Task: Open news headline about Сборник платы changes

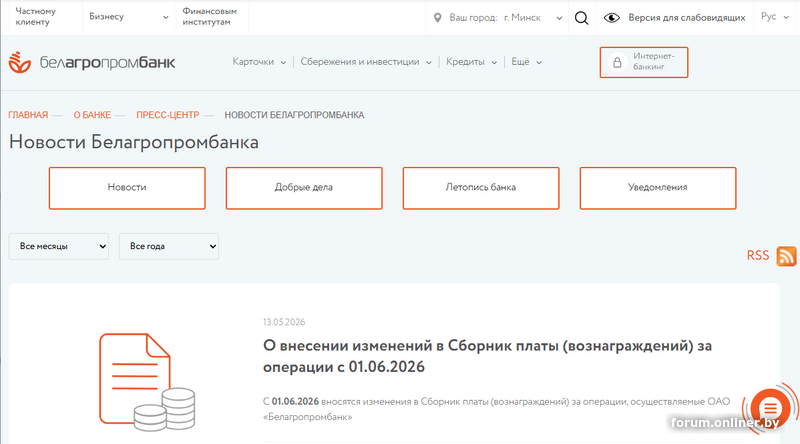Action: coord(487,356)
